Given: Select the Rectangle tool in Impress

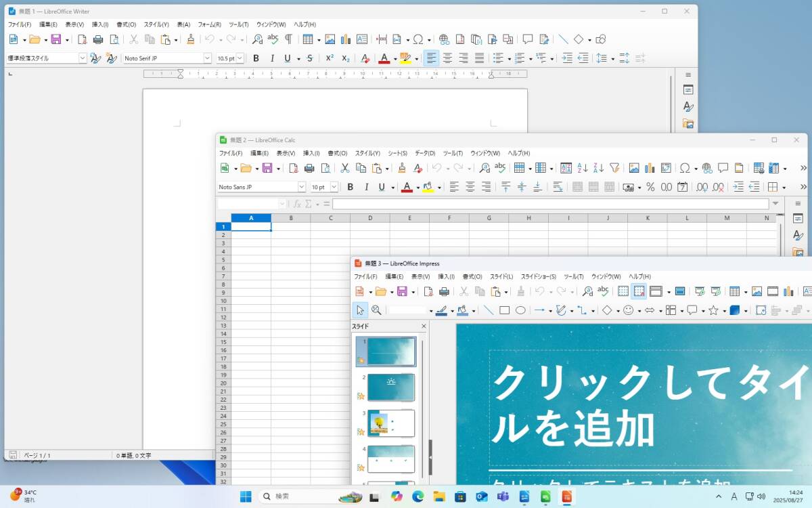Looking at the screenshot, I should pos(504,310).
